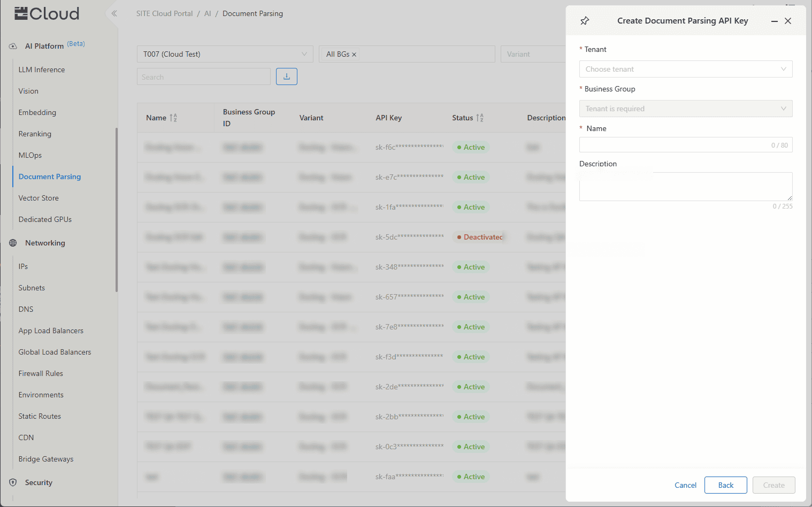
Task: Open LLM Inference in sidebar
Action: [42, 70]
